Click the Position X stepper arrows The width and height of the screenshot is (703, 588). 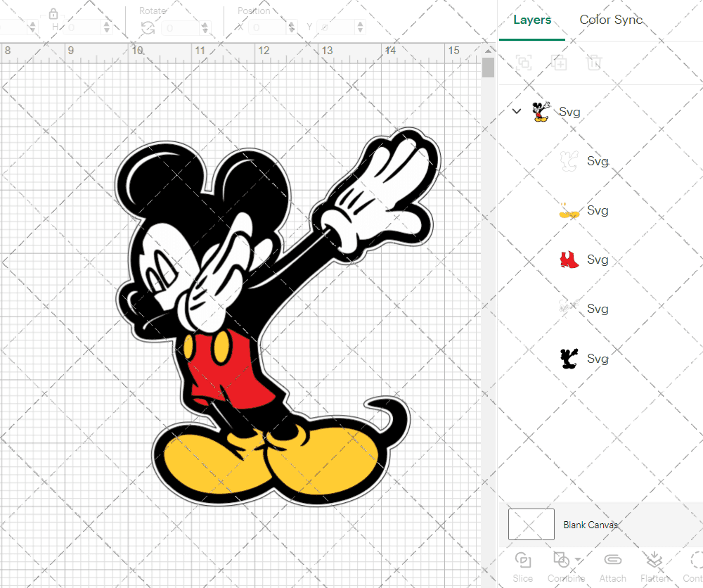(292, 27)
